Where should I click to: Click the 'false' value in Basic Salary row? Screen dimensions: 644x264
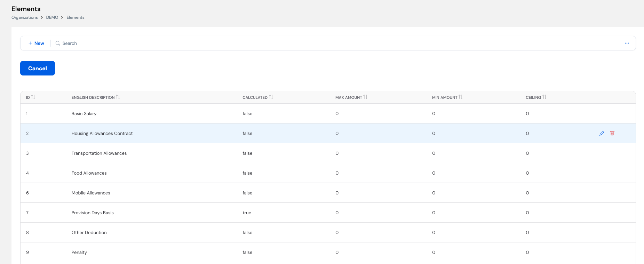(247, 114)
